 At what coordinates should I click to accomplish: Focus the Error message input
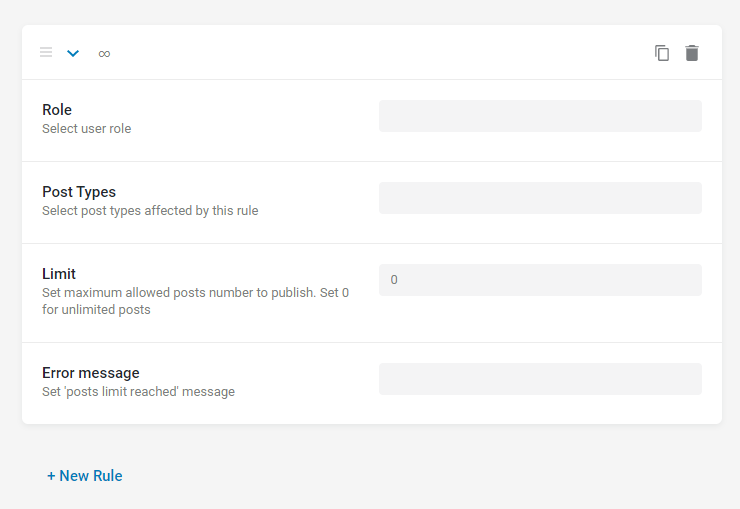pyautogui.click(x=540, y=379)
